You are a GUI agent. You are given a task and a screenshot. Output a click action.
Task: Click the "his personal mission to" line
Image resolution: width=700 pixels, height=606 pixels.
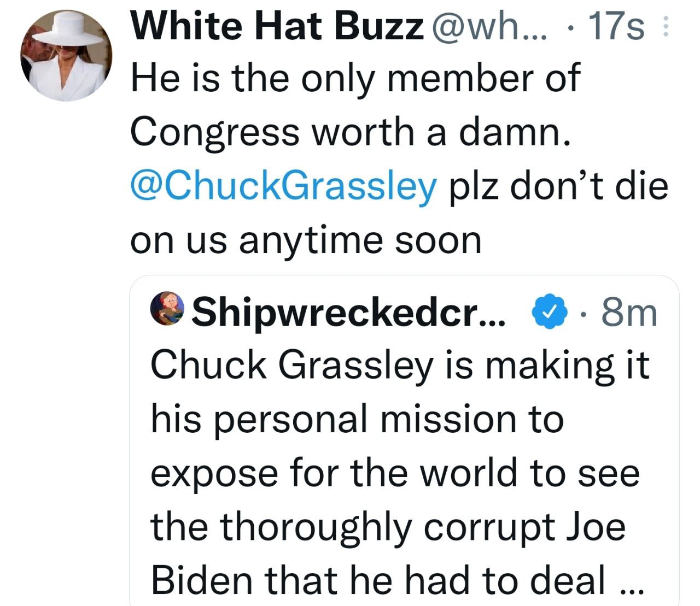coord(357,419)
